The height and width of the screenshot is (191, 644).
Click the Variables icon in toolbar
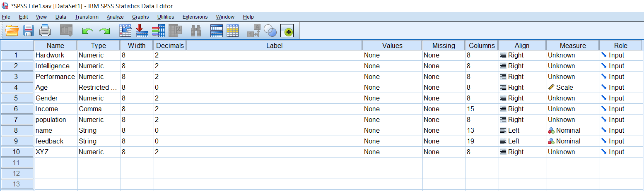[159, 31]
